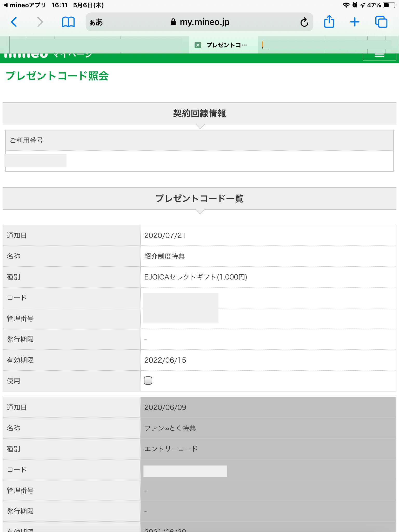Collapse the 契約回線情報 section header

point(199,114)
